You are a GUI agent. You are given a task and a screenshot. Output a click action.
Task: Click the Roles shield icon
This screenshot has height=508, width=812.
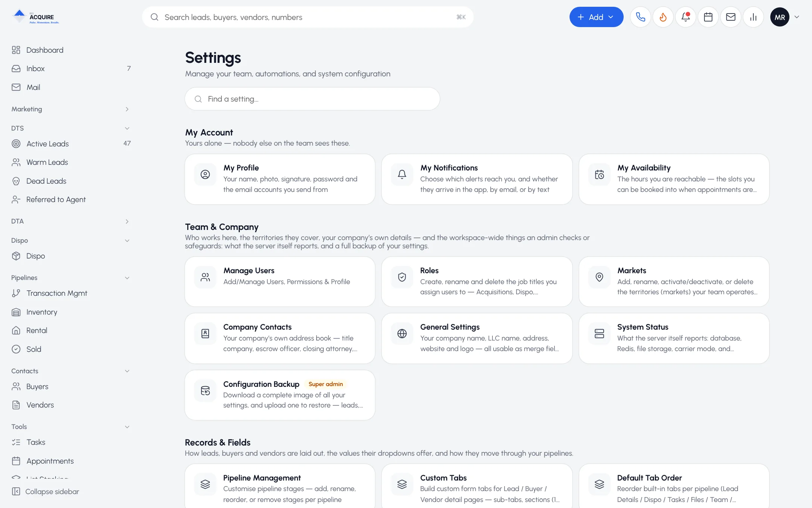(x=402, y=277)
